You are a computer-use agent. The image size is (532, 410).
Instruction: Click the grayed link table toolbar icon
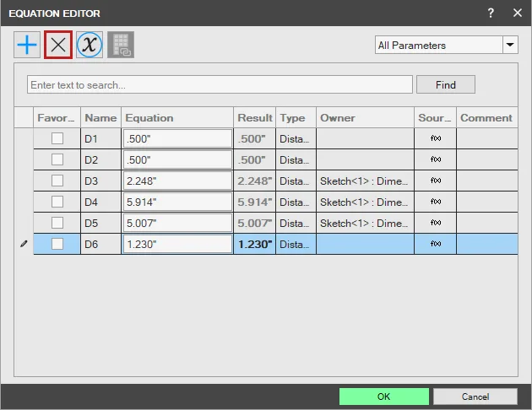(121, 45)
